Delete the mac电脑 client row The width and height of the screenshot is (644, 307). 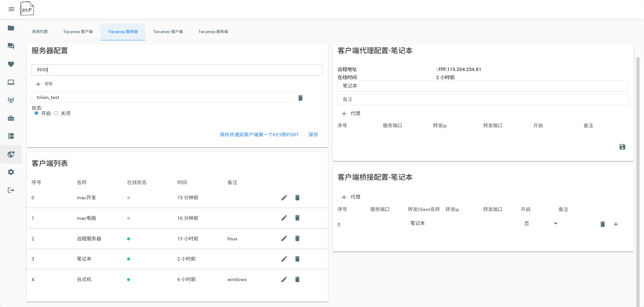(x=297, y=218)
